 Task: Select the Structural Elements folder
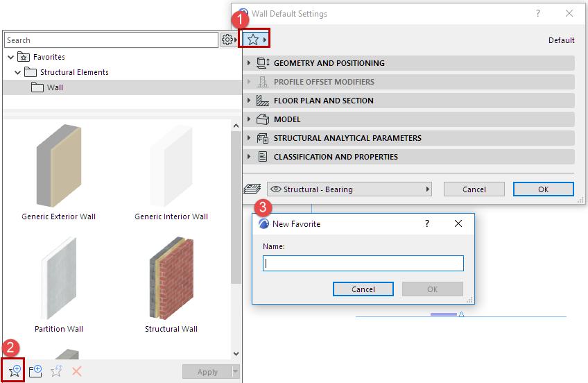74,72
